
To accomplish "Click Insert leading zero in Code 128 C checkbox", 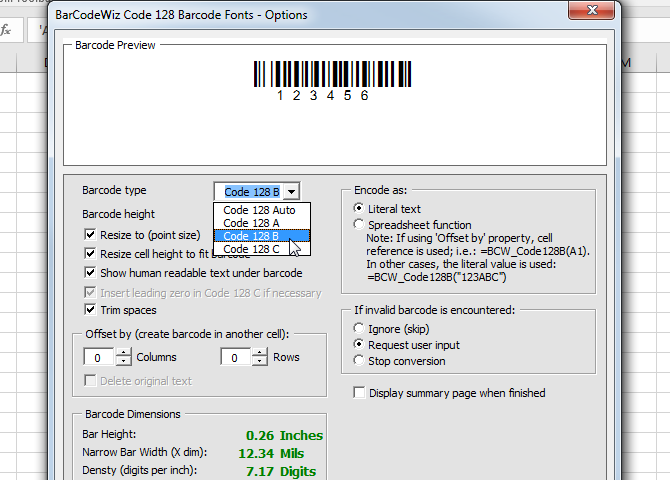I will [90, 292].
